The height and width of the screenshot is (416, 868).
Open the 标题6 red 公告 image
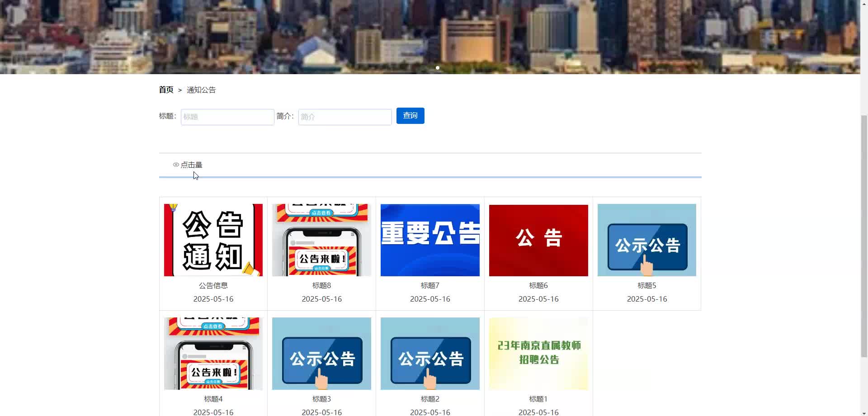pyautogui.click(x=538, y=240)
